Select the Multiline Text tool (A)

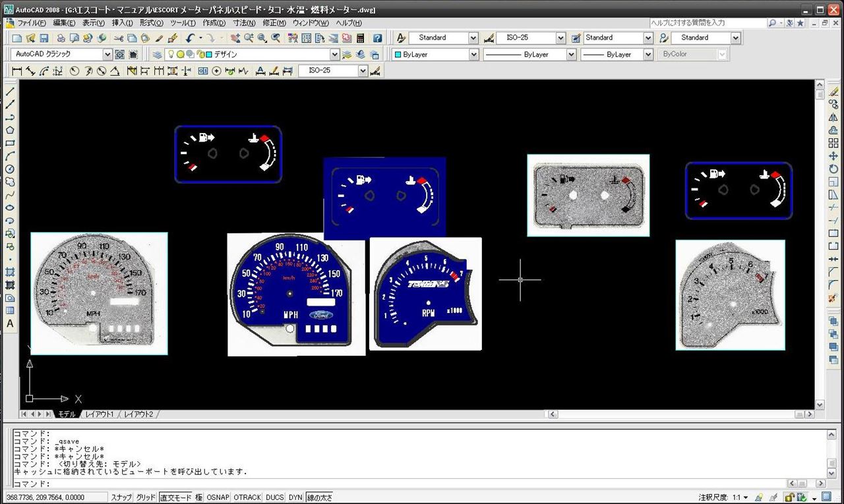(x=10, y=323)
